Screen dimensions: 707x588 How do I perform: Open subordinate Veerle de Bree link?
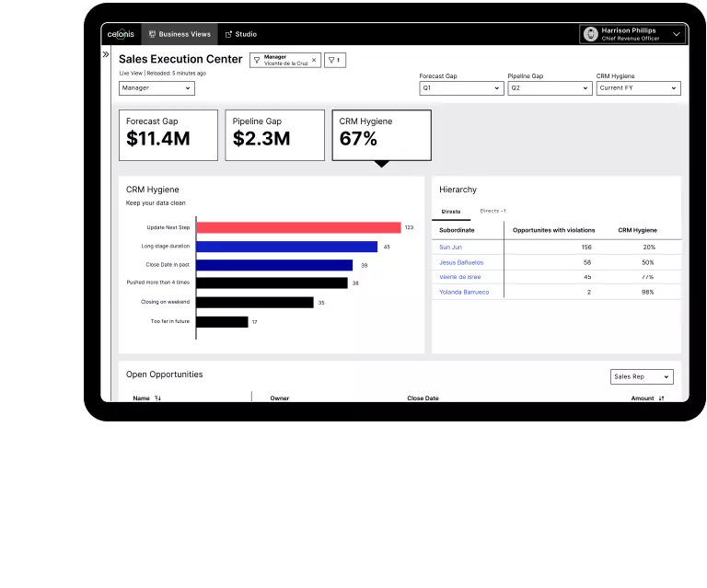tap(460, 277)
